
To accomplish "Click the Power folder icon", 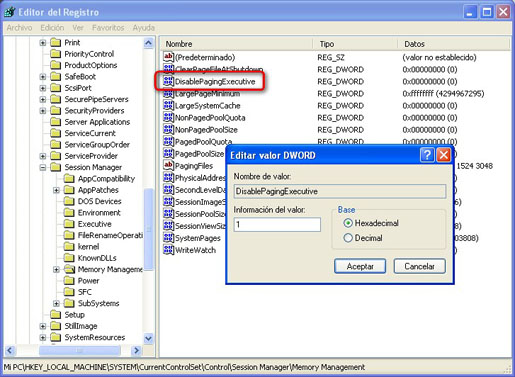I will tap(69, 281).
